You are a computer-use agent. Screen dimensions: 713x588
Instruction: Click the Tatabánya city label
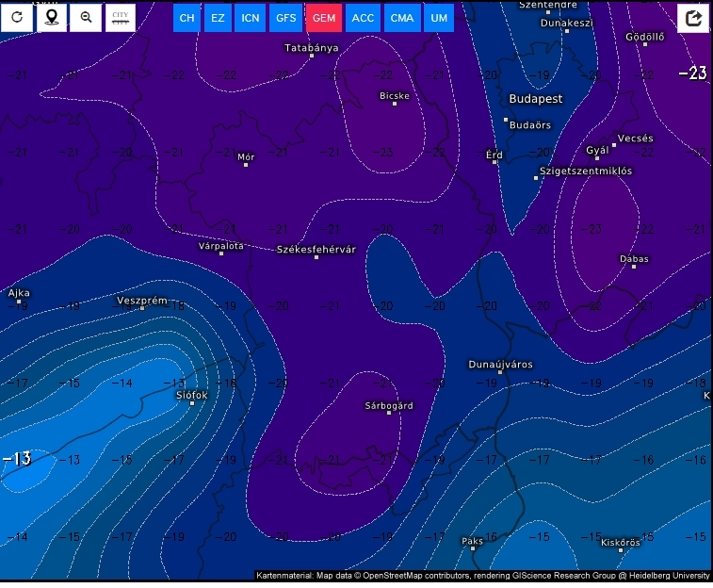pos(312,48)
